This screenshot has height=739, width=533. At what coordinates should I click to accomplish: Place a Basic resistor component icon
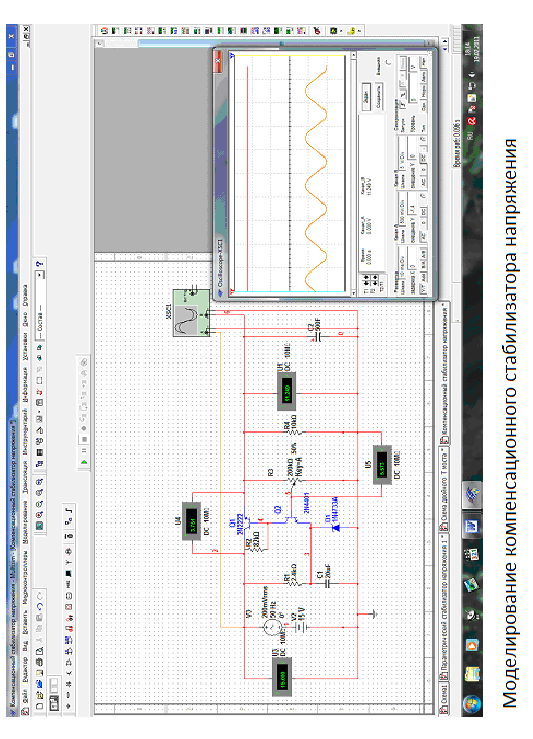69,695
